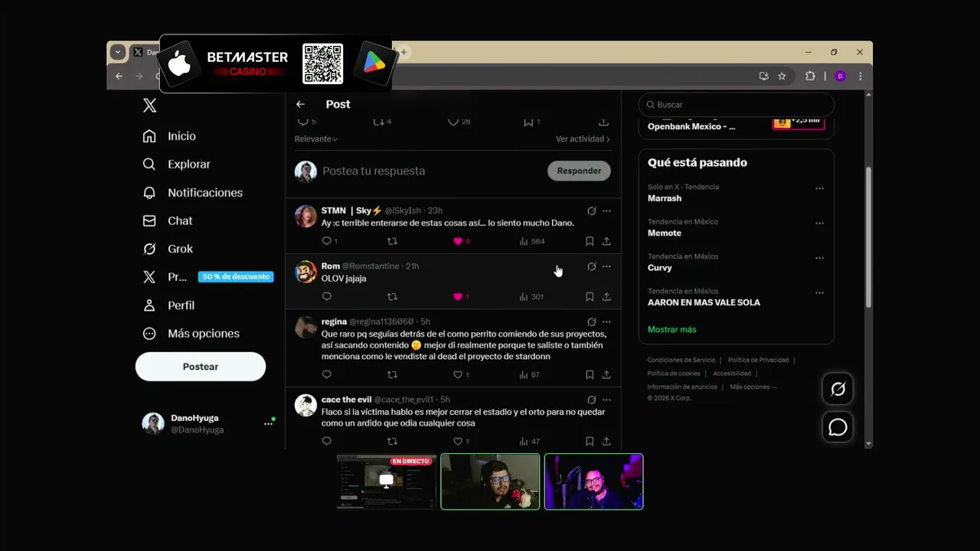Reply to regina's comment
Viewport: 980px width, 551px height.
click(327, 374)
